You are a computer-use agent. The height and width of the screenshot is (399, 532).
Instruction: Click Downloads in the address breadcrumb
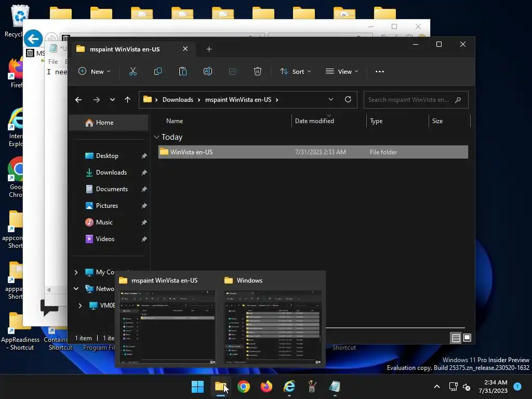point(178,100)
